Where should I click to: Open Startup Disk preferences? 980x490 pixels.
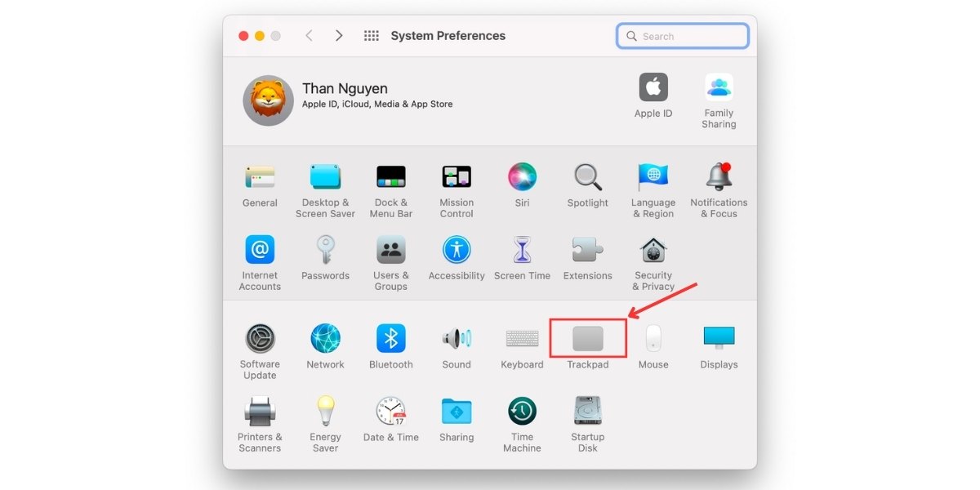pos(588,411)
